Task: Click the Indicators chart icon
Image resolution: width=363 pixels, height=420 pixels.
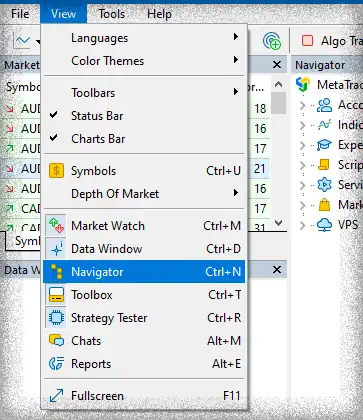Action: (x=324, y=125)
